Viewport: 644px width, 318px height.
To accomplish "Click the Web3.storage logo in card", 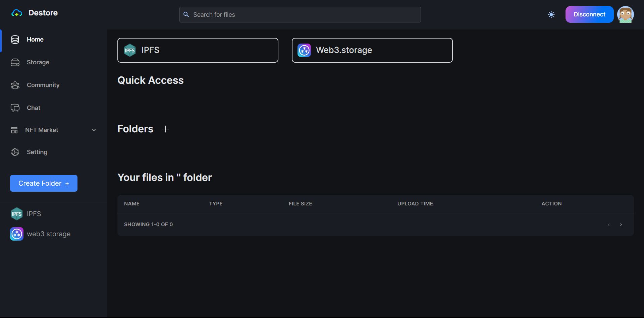I will click(x=304, y=50).
